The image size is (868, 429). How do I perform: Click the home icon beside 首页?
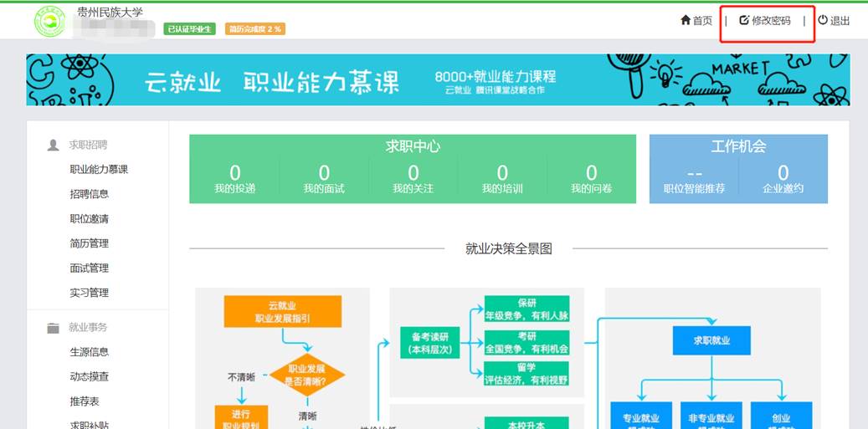(686, 20)
